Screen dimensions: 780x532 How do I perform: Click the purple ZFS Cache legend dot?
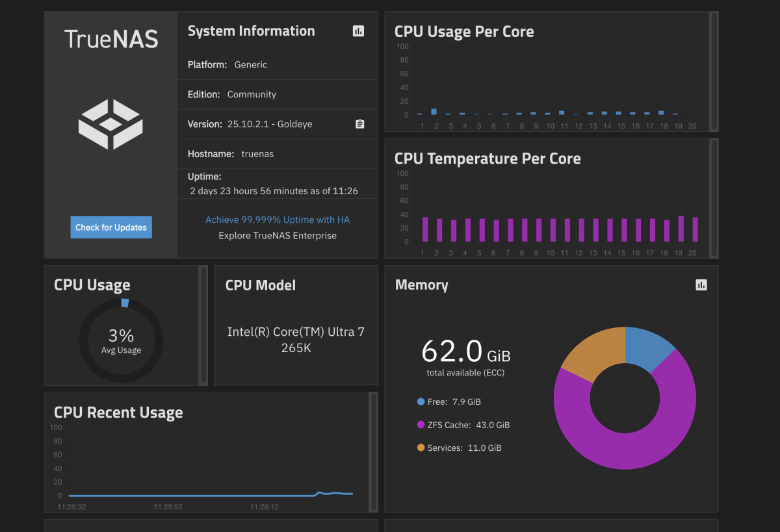click(421, 425)
